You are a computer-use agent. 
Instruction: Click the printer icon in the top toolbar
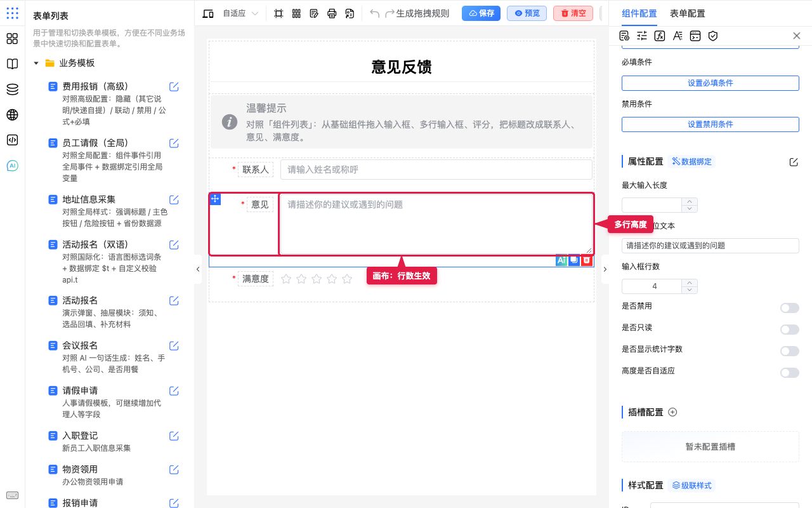point(332,13)
